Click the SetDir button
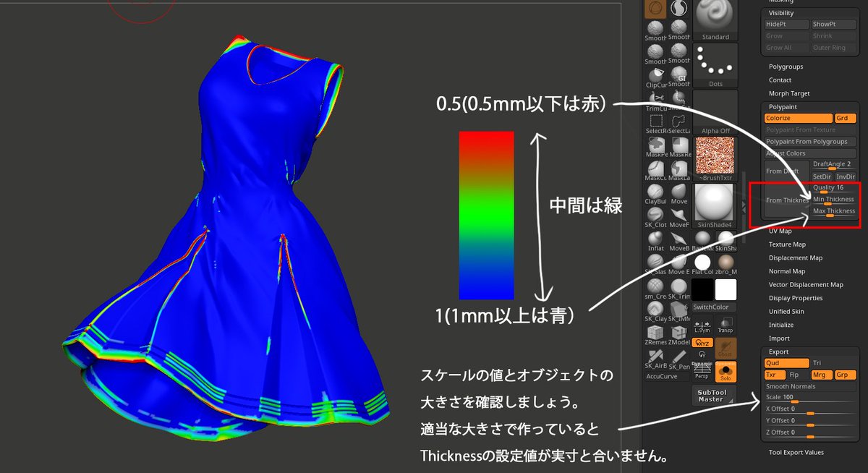The height and width of the screenshot is (473, 868). [822, 176]
